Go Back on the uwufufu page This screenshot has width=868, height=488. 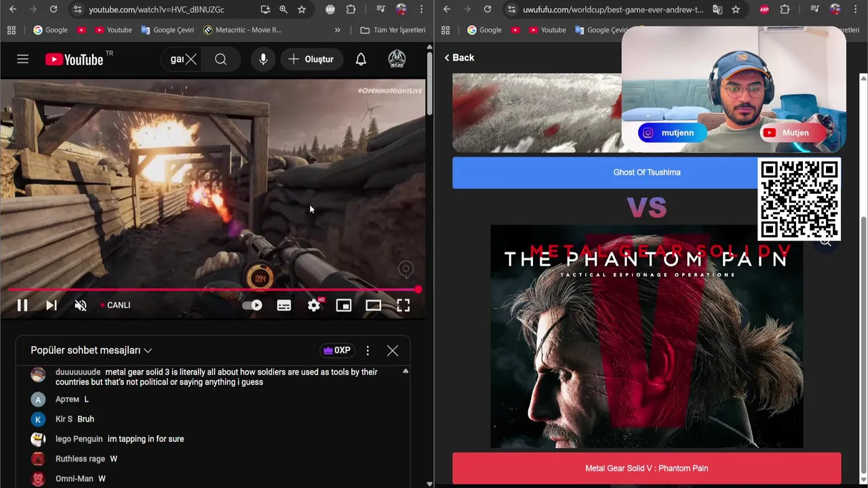459,58
